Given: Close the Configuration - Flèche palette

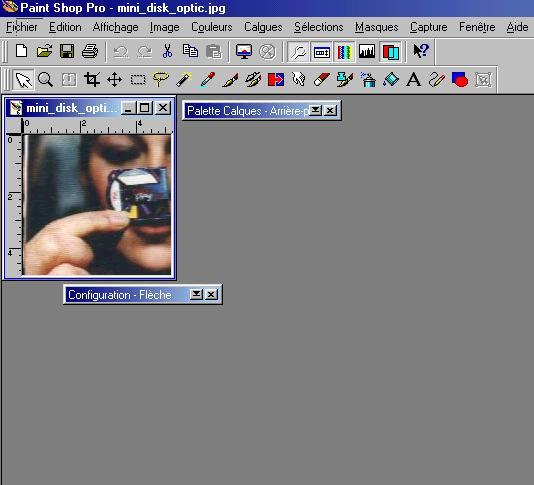Looking at the screenshot, I should (211, 294).
